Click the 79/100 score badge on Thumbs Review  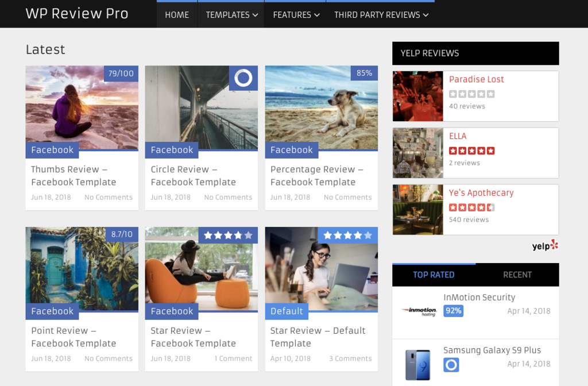point(121,74)
